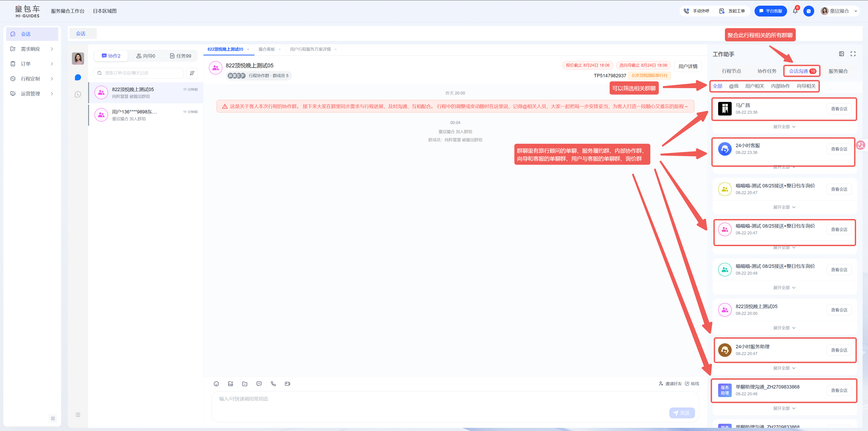Click the hamburger icon at the rail bottom
The height and width of the screenshot is (431, 868).
click(x=78, y=415)
